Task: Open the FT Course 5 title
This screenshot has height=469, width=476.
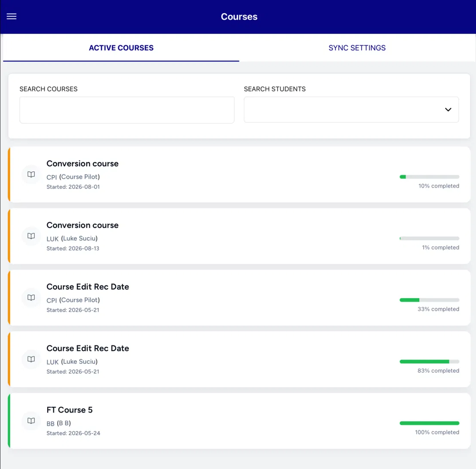Action: click(x=70, y=410)
